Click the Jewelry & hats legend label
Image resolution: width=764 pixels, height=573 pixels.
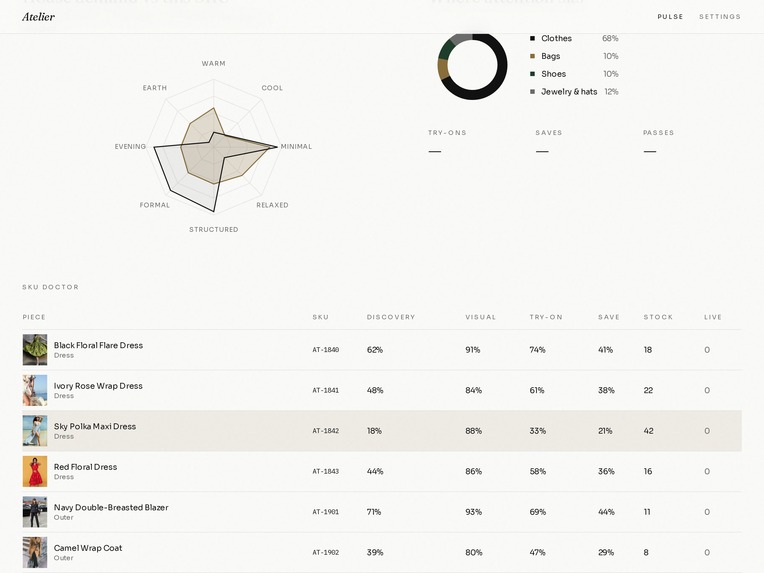(569, 92)
